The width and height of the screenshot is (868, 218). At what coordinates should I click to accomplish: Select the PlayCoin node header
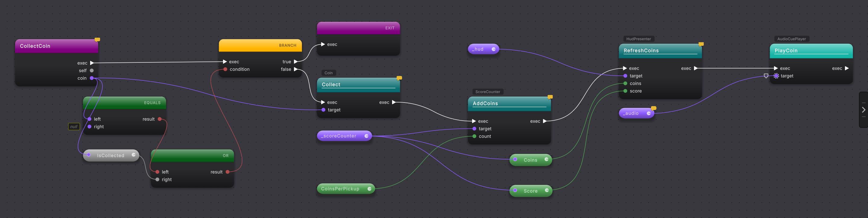click(x=811, y=51)
